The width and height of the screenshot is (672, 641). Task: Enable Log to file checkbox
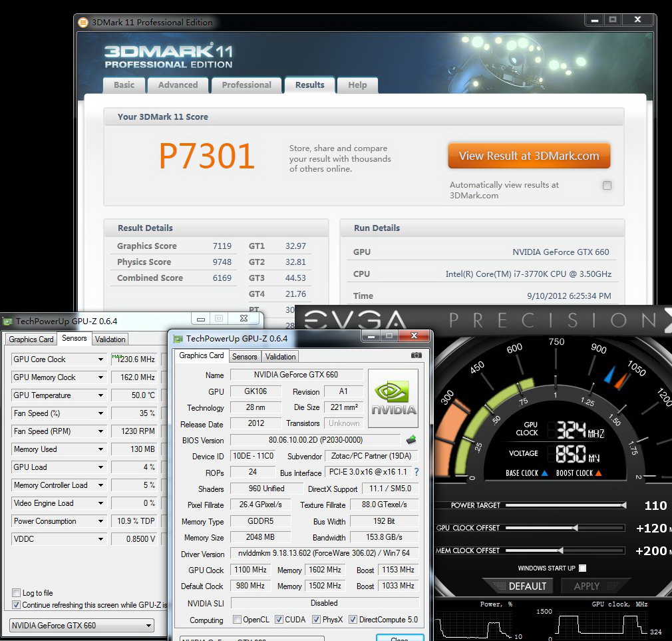(16, 592)
